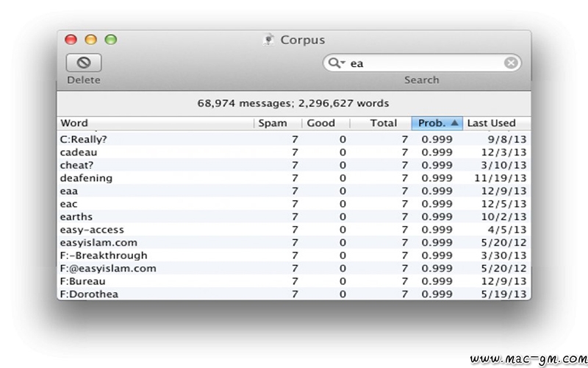Sort by the Total column header
This screenshot has height=368, width=588.
pos(381,123)
